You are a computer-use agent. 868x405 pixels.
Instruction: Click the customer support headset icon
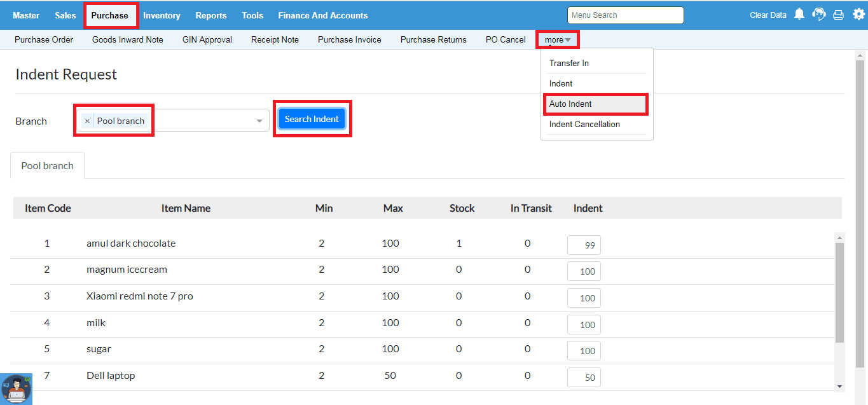[819, 15]
